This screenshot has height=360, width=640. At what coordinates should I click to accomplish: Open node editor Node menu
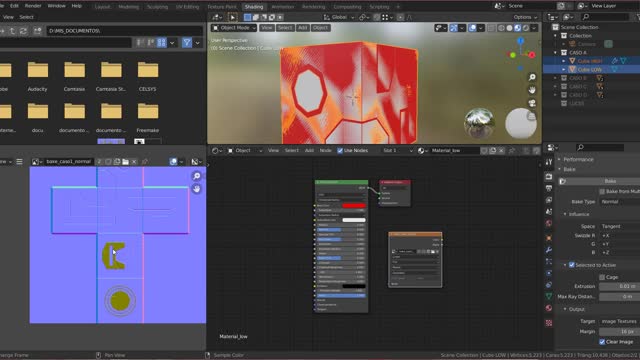click(x=325, y=151)
